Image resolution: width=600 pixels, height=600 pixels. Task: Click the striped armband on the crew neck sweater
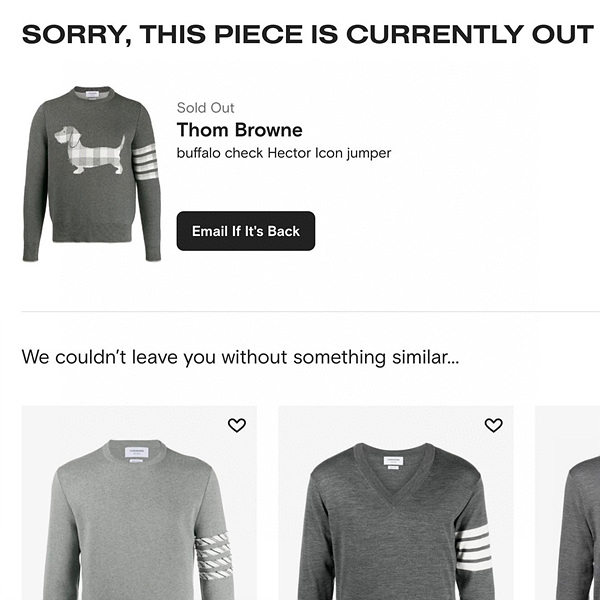pos(213,555)
